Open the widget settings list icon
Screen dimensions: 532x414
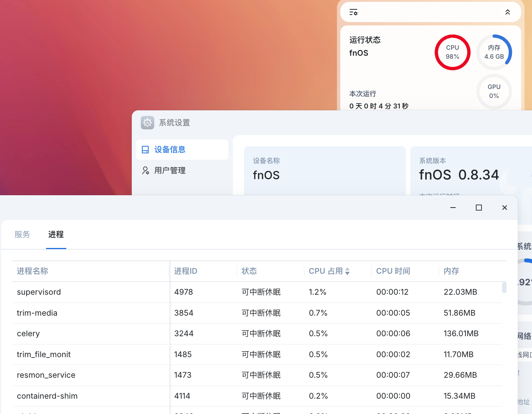pos(353,12)
